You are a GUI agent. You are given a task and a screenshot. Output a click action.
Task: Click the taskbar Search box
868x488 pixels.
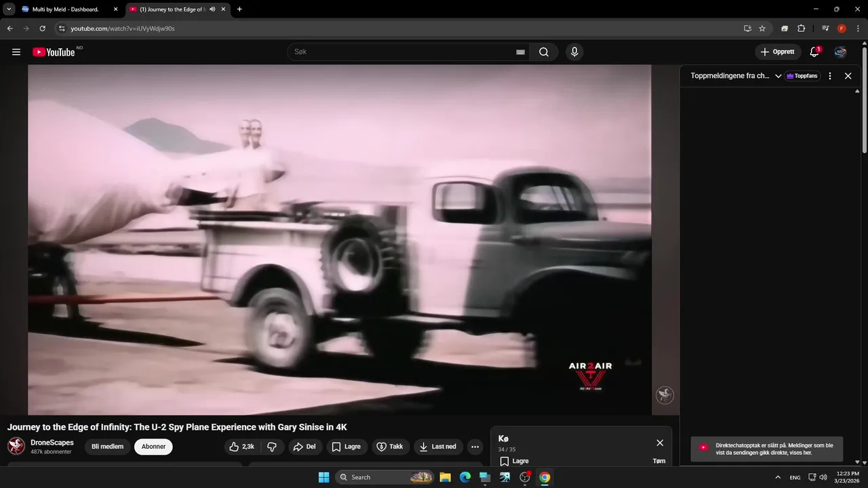pos(385,477)
